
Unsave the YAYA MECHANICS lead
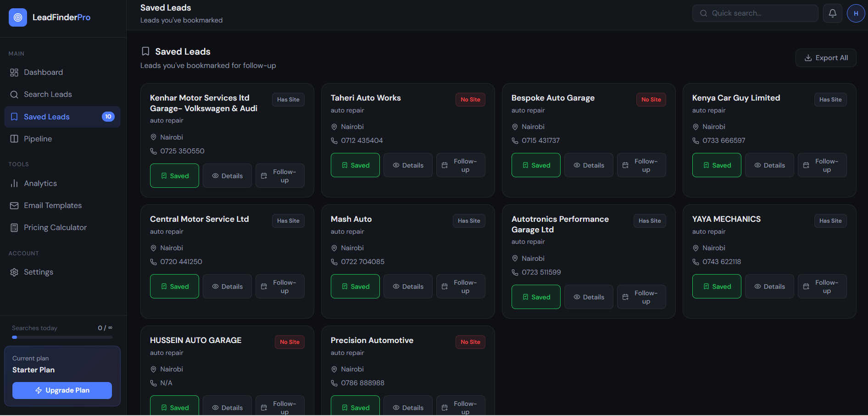click(x=717, y=287)
